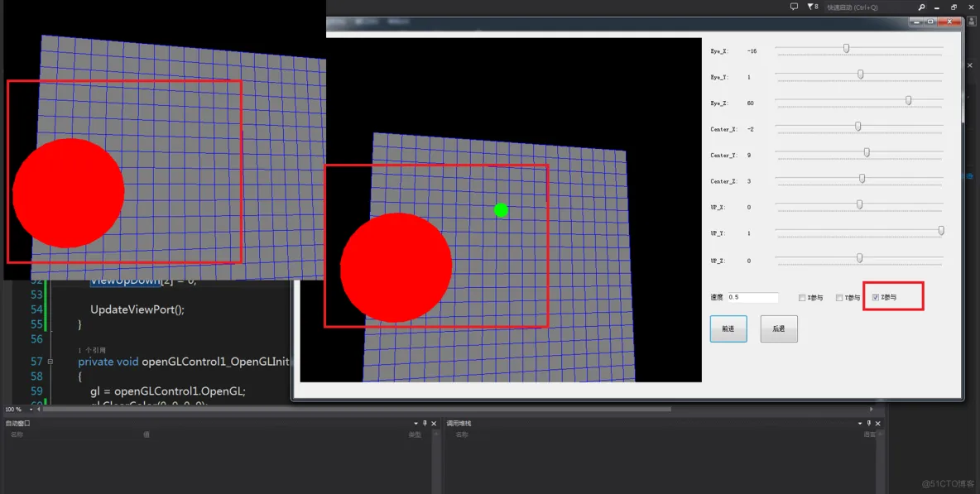Click the UP_X slider thumb

[859, 204]
